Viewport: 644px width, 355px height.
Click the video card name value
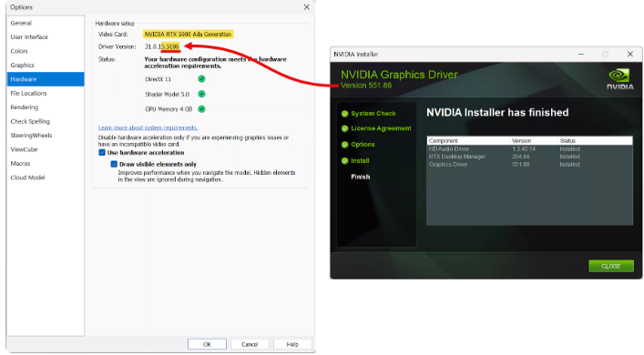[188, 34]
